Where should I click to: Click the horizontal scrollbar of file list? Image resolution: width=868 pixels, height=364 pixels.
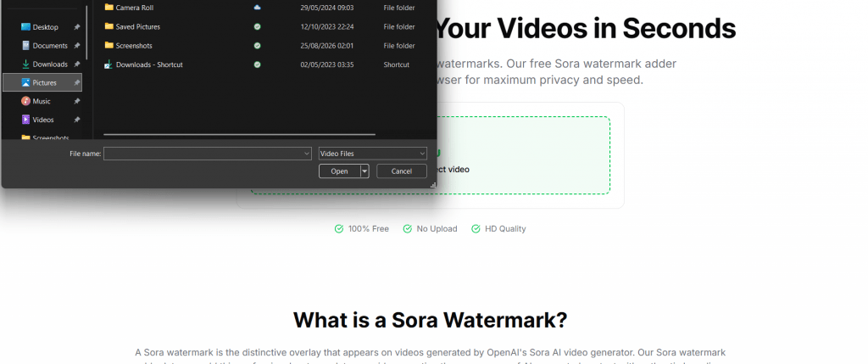(239, 134)
